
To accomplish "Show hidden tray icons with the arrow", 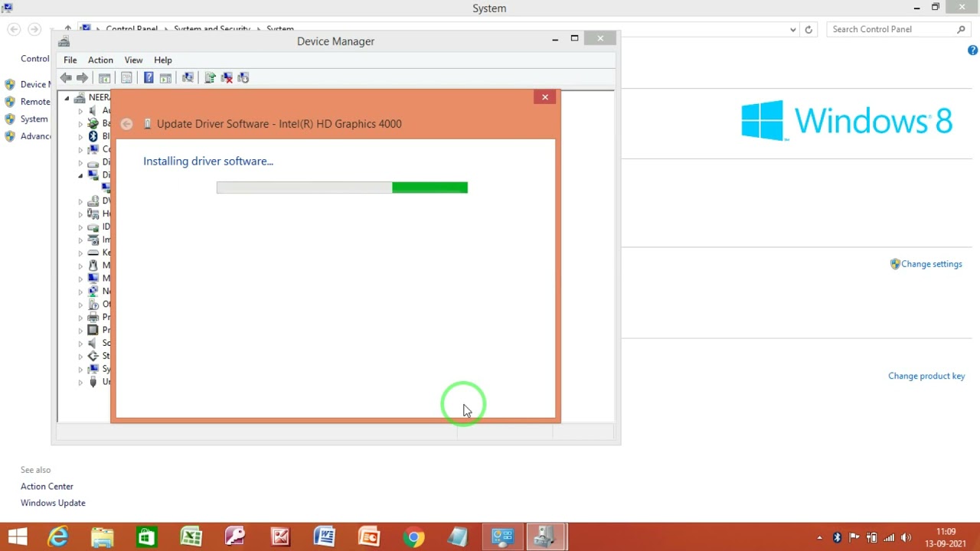I will click(x=820, y=537).
